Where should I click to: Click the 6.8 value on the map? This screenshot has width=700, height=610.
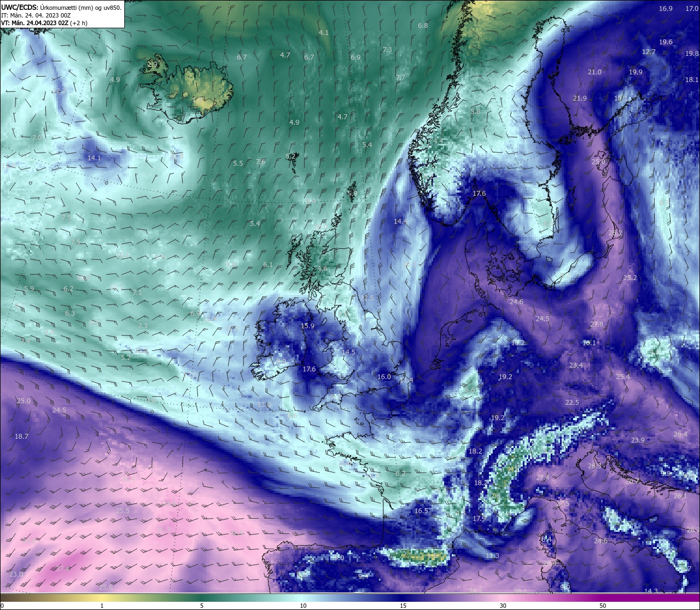423,26
